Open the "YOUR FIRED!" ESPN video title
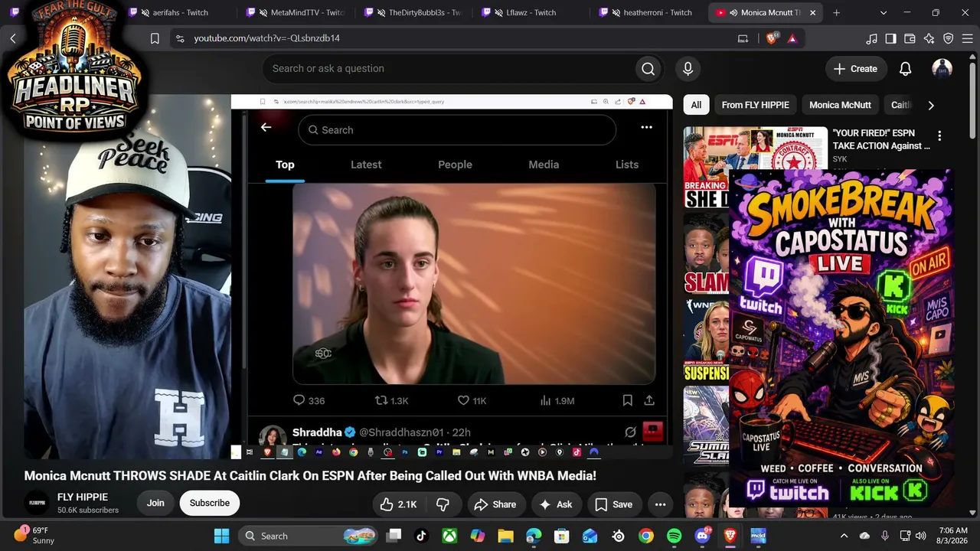Screen dimensions: 980x551 tap(881, 139)
